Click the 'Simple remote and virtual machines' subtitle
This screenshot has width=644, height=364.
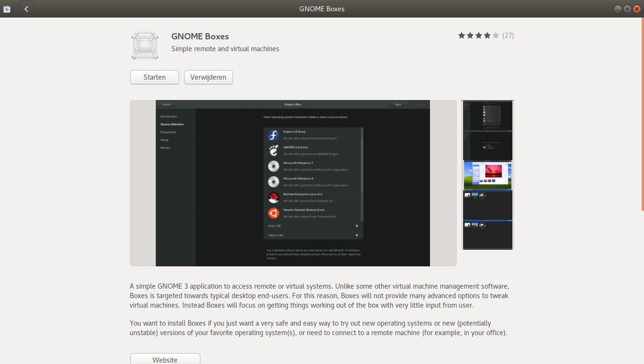click(225, 49)
